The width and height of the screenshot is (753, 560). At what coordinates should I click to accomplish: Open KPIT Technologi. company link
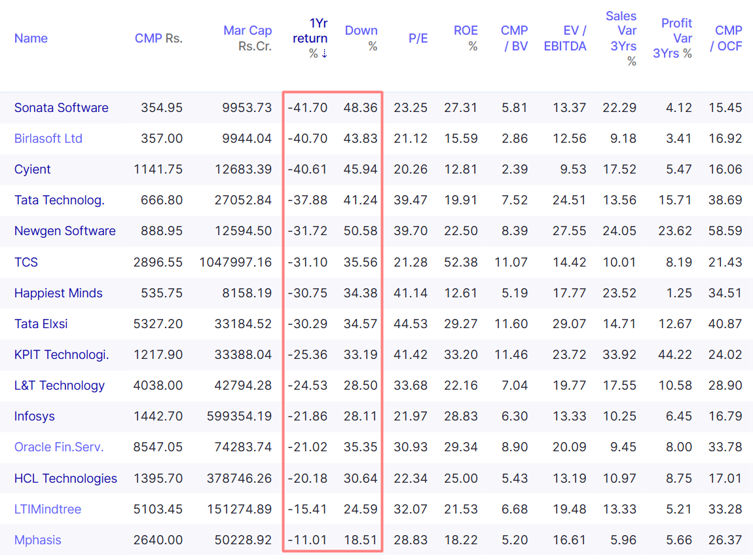click(x=62, y=354)
